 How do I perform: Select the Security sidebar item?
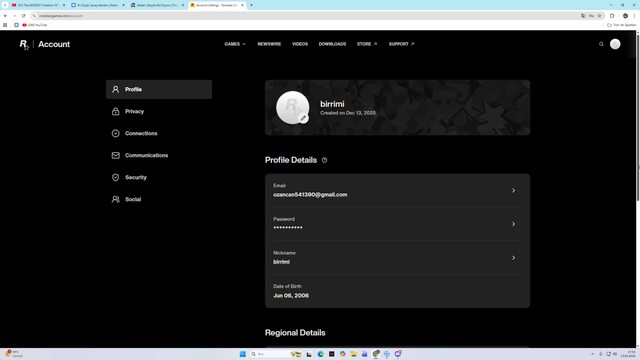(x=159, y=178)
